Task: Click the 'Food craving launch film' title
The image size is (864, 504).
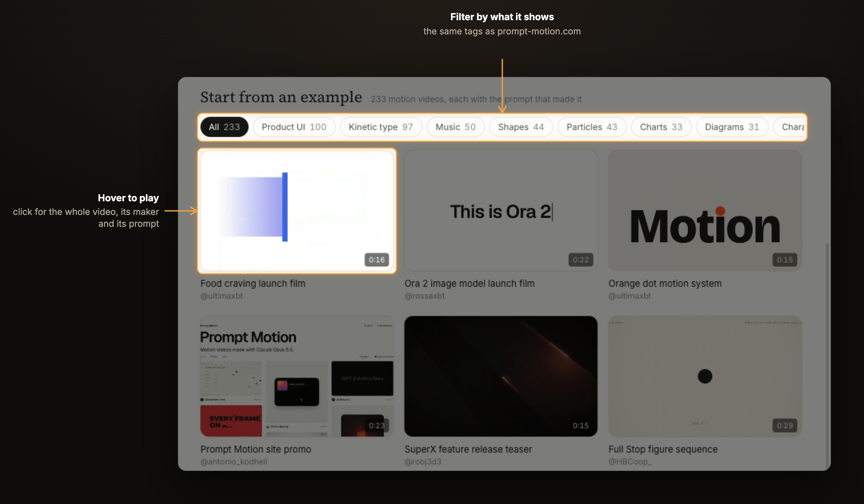Action: click(253, 283)
